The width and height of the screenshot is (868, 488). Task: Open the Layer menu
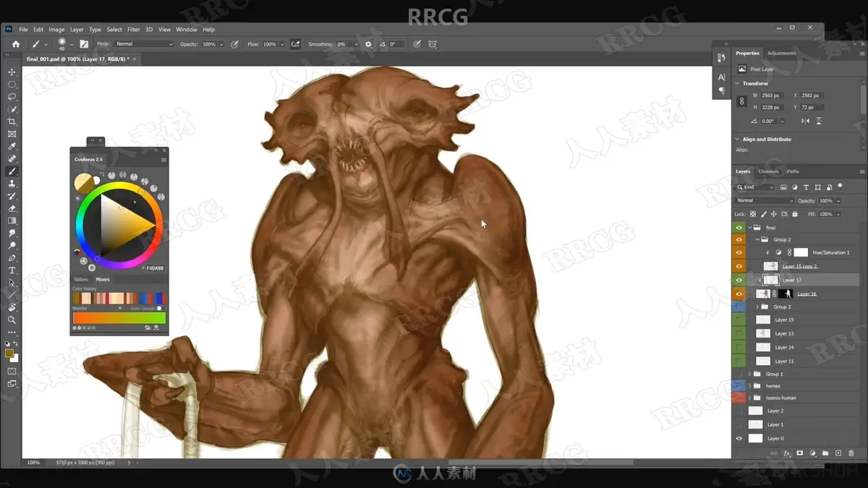[x=76, y=30]
